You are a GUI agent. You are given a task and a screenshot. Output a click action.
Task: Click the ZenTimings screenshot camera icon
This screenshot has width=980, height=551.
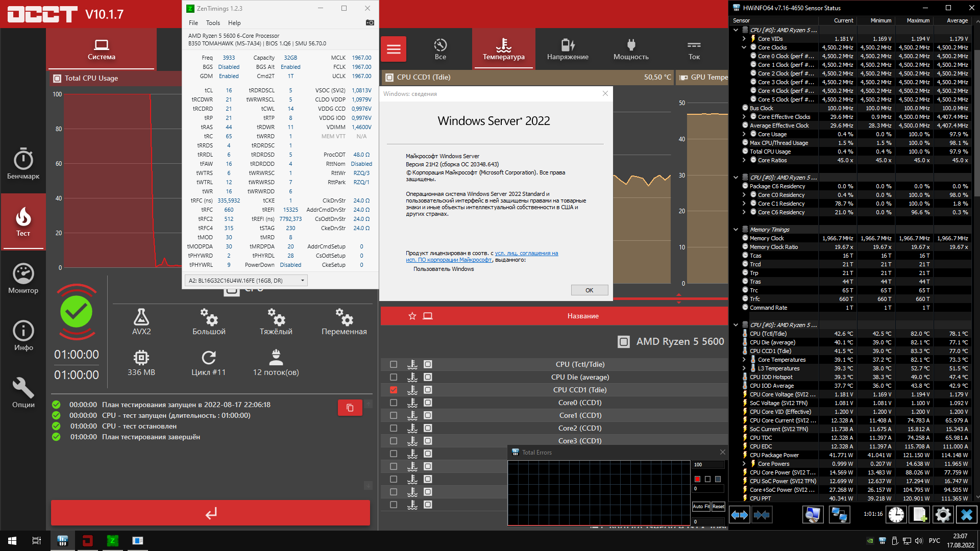370,22
